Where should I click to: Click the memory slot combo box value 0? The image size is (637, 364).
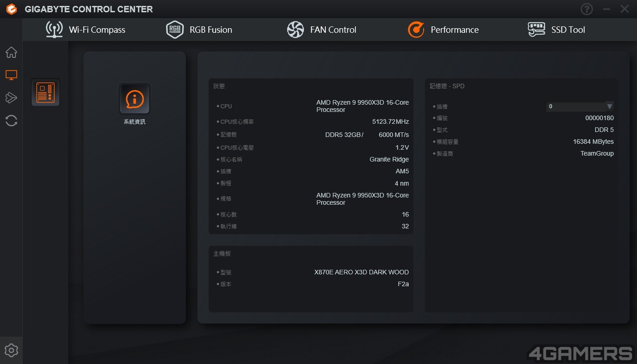click(x=580, y=106)
